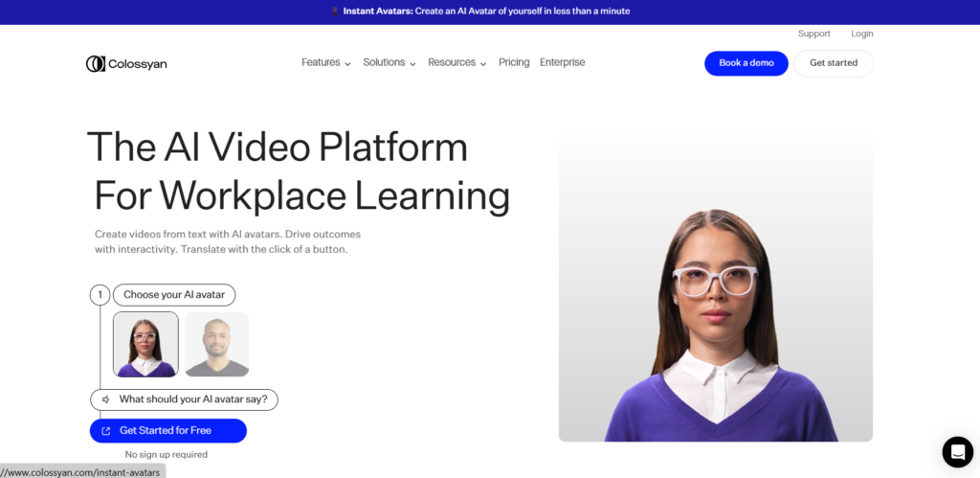Click the Login link
Viewport: 980px width, 478px height.
[x=861, y=34]
